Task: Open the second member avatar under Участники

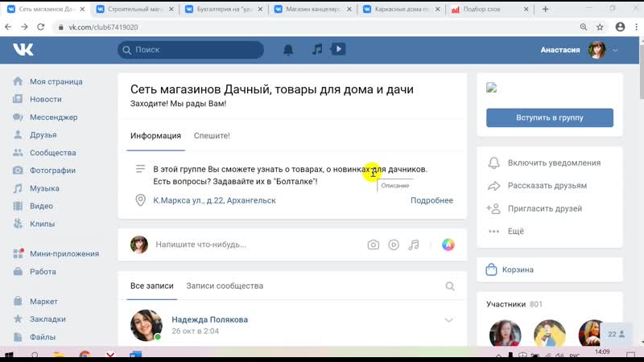Action: [x=550, y=333]
